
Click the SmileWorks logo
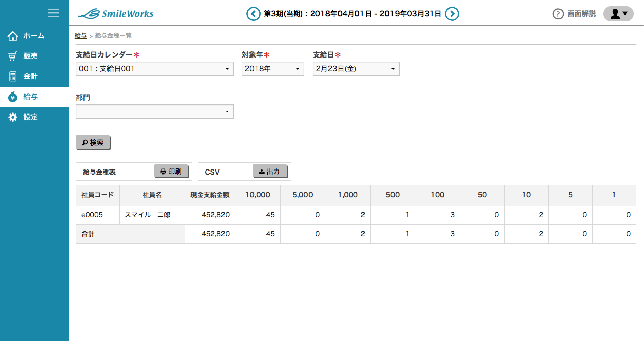116,14
